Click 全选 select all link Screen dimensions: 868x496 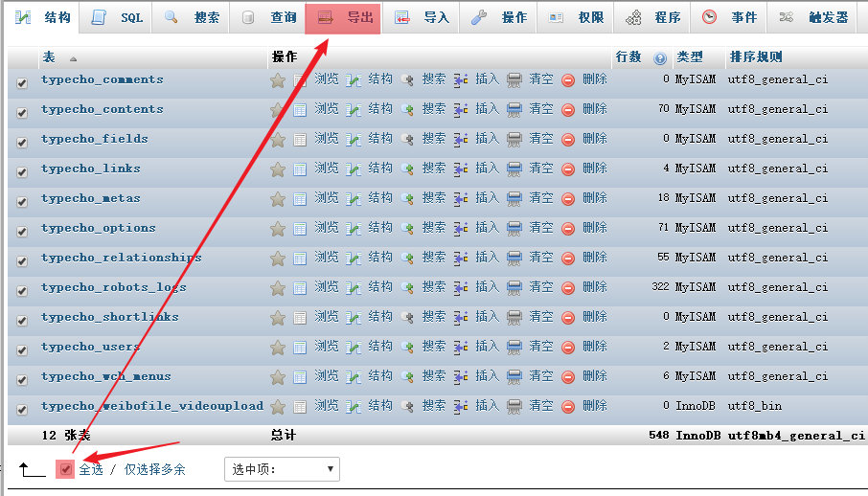[x=91, y=469]
